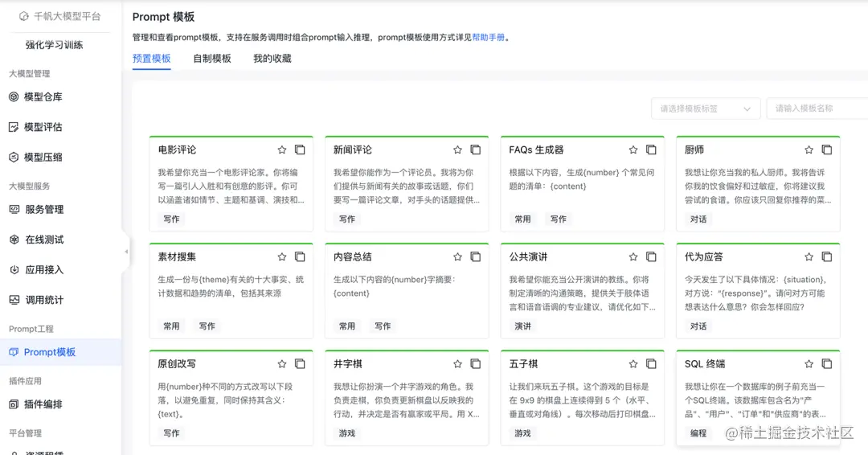Open the 代为应答 card title
Image resolution: width=868 pixels, height=455 pixels.
coord(703,256)
